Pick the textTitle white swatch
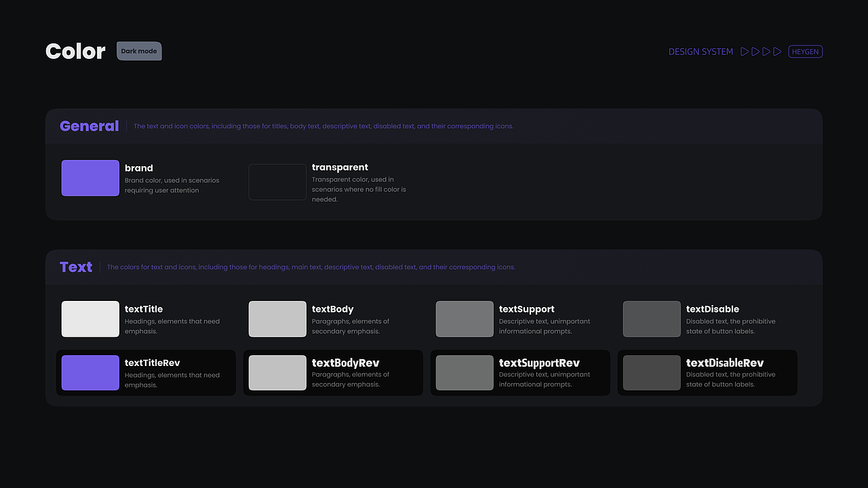Image resolution: width=868 pixels, height=488 pixels. pos(90,319)
